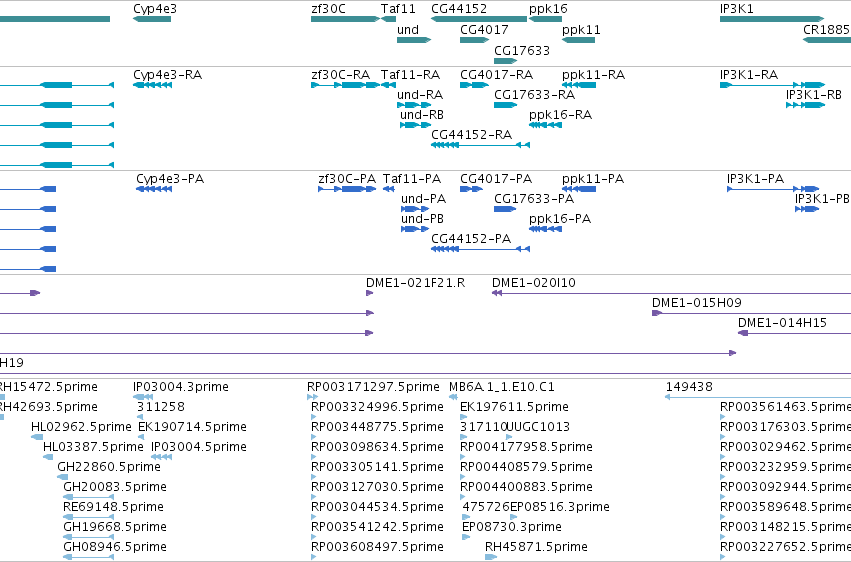Click the Cyp4e3-RA transcript label

pyautogui.click(x=168, y=75)
